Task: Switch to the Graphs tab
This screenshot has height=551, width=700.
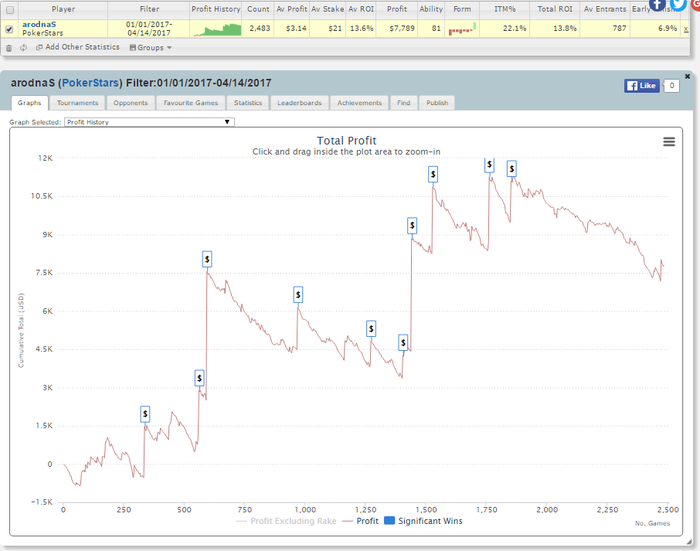Action: 29,103
